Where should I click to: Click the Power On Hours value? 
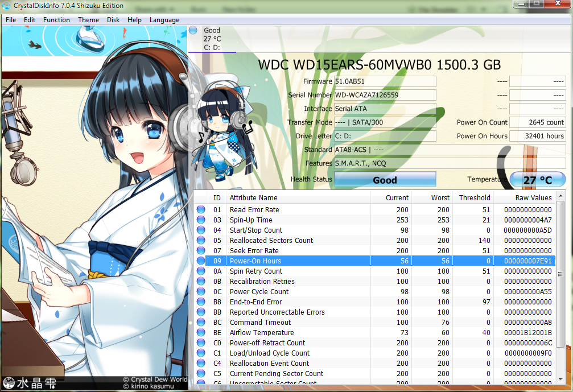pyautogui.click(x=538, y=136)
